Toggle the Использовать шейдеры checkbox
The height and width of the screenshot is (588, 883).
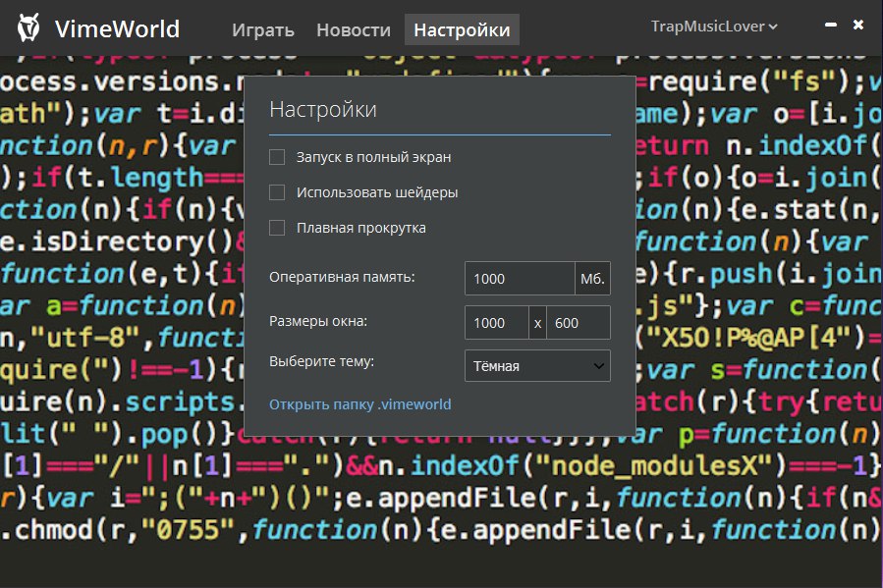coord(277,192)
